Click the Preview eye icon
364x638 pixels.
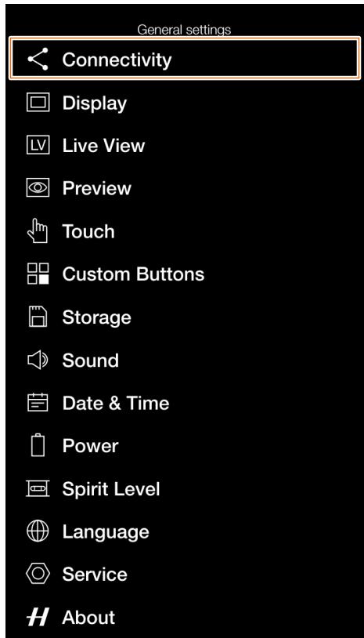(38, 187)
